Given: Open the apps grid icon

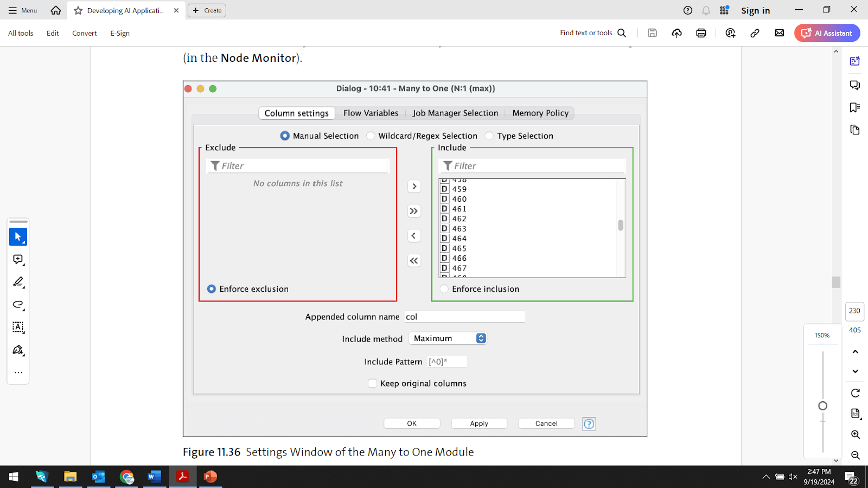Looking at the screenshot, I should (724, 10).
